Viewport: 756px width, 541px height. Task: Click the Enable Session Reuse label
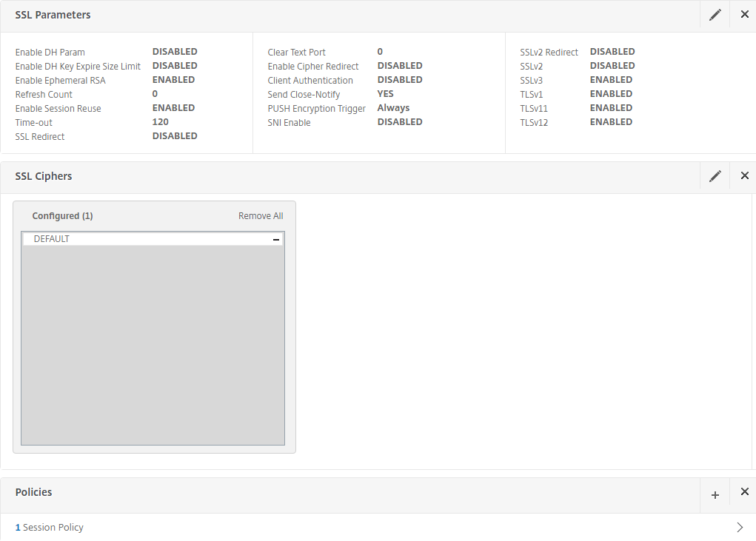click(x=58, y=109)
